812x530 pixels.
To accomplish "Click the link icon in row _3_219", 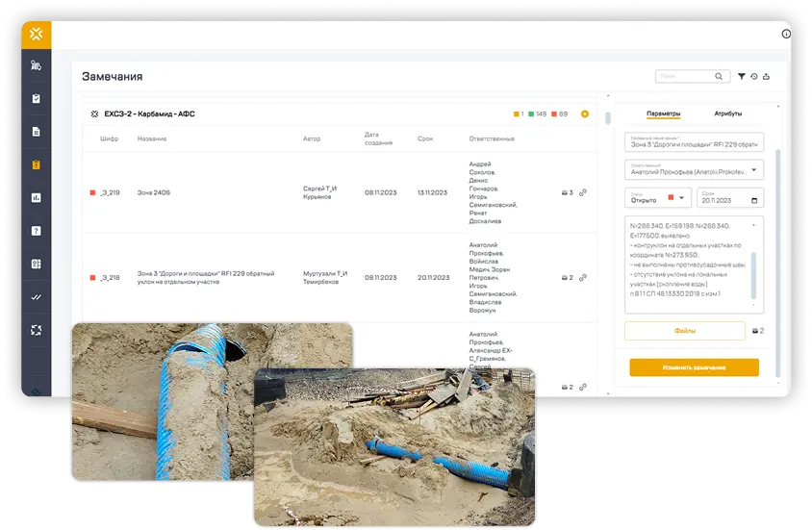I will click(x=583, y=193).
